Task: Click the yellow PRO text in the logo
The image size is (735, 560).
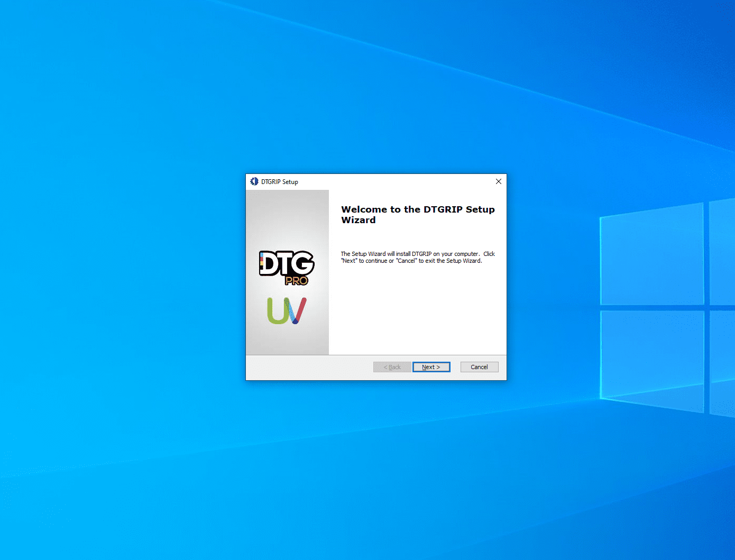Action: coord(296,281)
